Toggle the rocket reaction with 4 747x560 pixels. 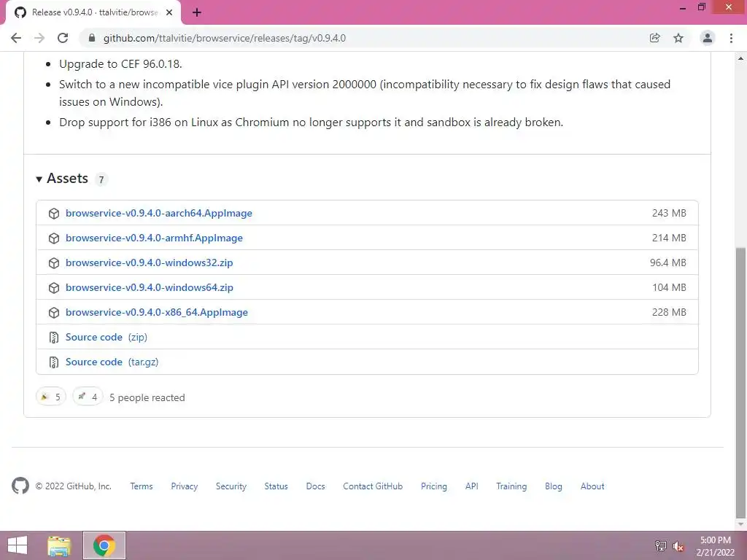pyautogui.click(x=88, y=396)
